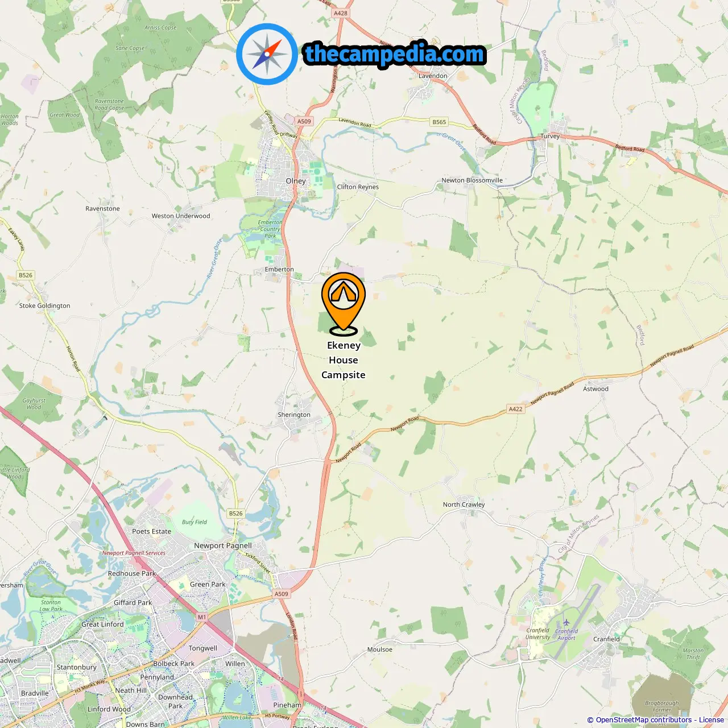Open the thecampedia.com site title
This screenshot has width=728, height=728.
395,55
